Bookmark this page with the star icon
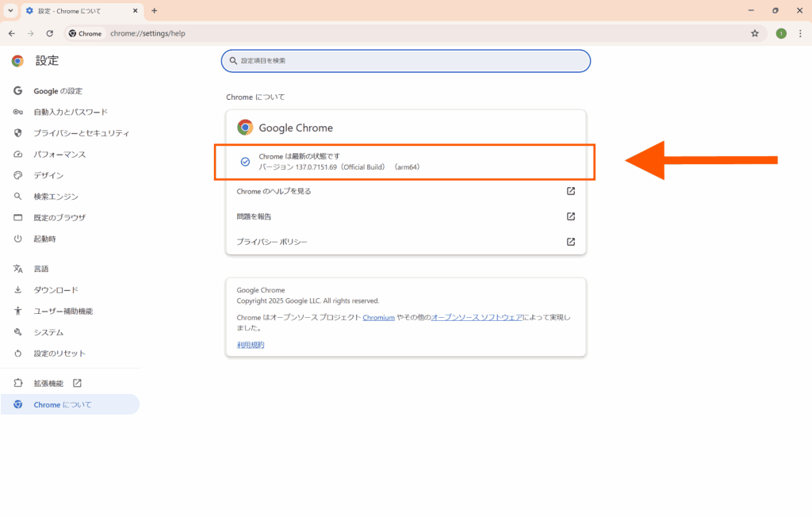Image resolution: width=812 pixels, height=516 pixels. pyautogui.click(x=755, y=33)
